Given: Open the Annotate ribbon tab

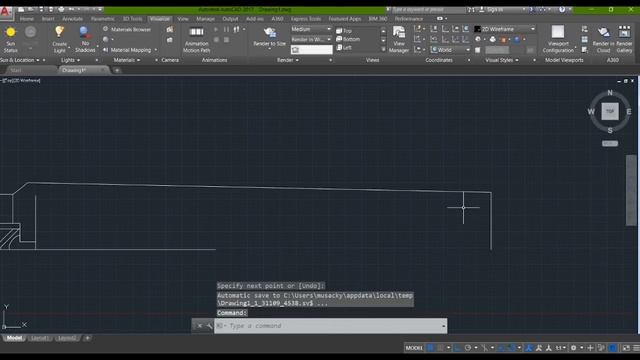Looking at the screenshot, I should click(x=73, y=19).
